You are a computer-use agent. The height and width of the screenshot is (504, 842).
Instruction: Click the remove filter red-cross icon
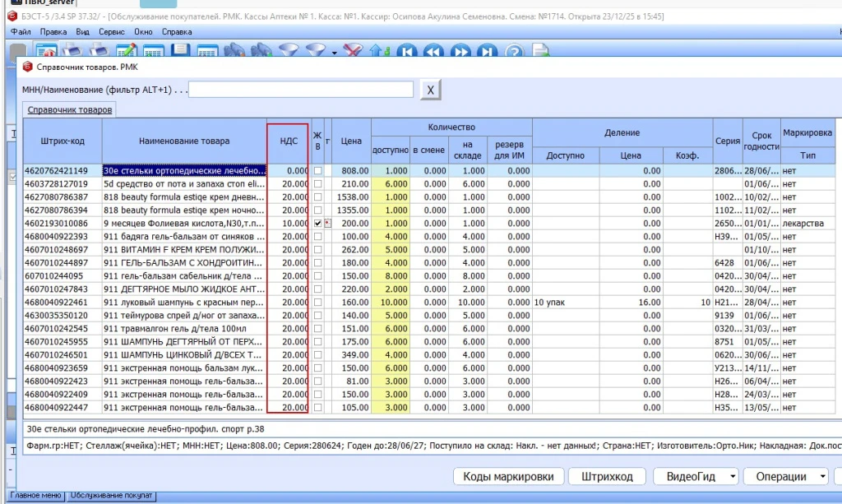353,51
